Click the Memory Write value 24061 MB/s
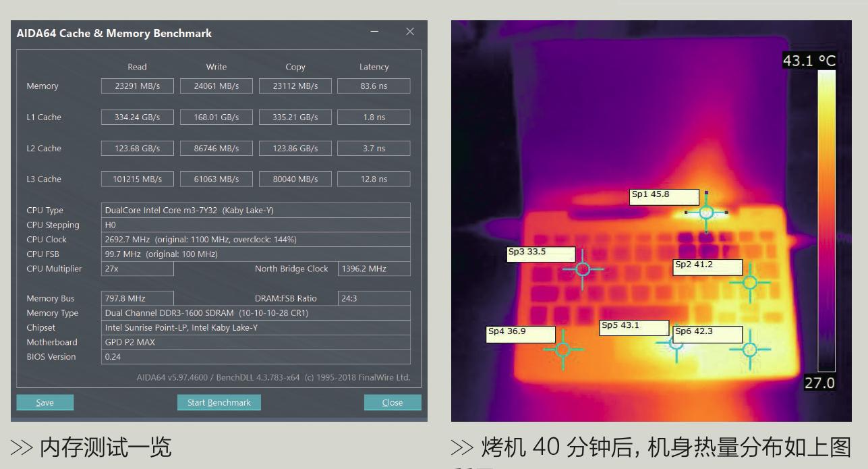The width and height of the screenshot is (868, 469). (216, 86)
